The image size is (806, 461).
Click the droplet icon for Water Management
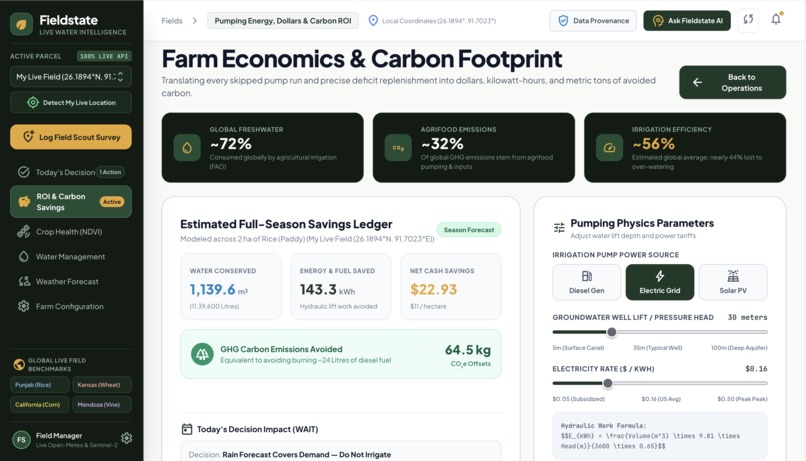pos(24,256)
